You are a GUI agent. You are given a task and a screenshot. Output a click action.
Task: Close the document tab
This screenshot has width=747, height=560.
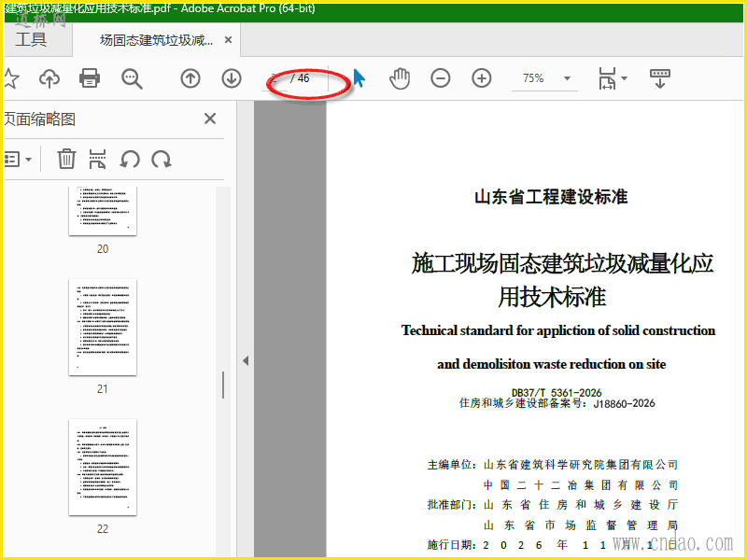pyautogui.click(x=228, y=40)
